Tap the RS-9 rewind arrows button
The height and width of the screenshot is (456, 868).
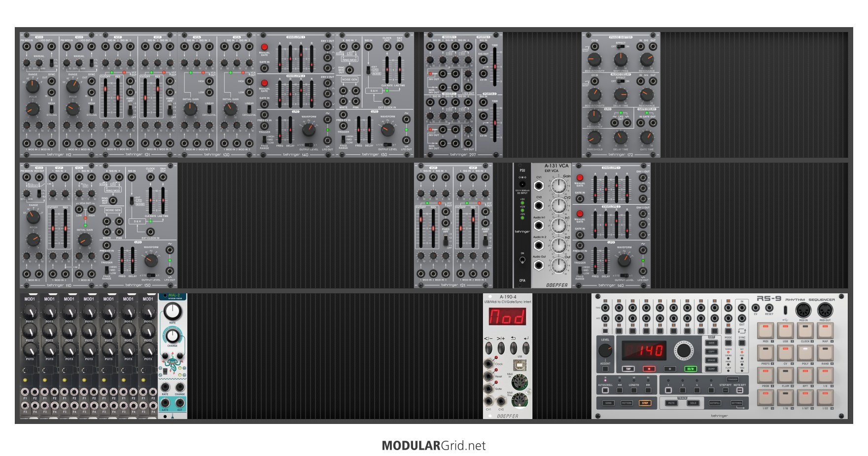pyautogui.click(x=620, y=390)
